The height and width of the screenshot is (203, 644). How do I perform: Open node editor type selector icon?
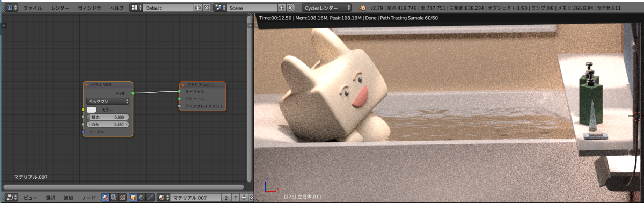tap(11, 198)
